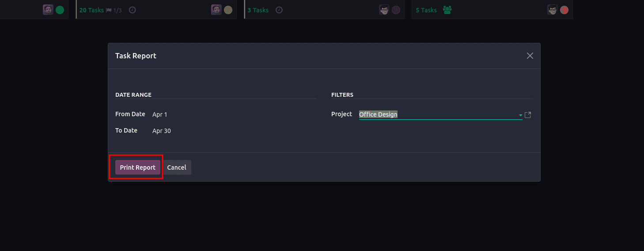Click the milestone flag icon showing 1/3
The image size is (644, 251).
(109, 10)
